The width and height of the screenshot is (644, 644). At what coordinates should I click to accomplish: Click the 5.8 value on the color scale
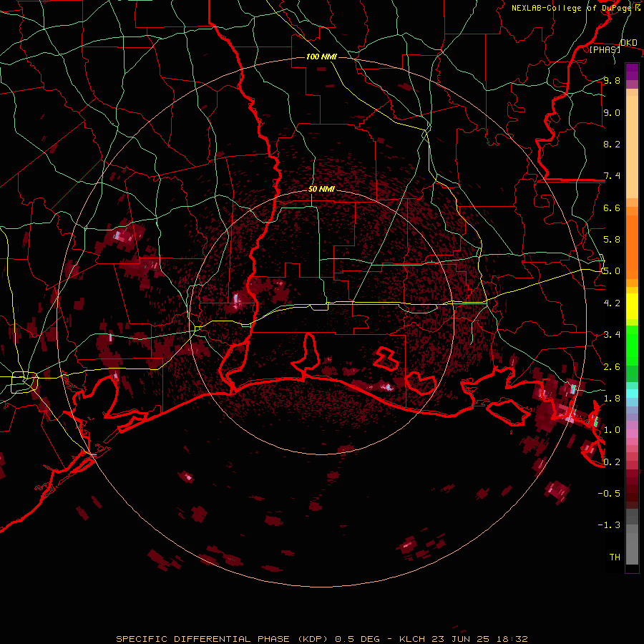[612, 240]
